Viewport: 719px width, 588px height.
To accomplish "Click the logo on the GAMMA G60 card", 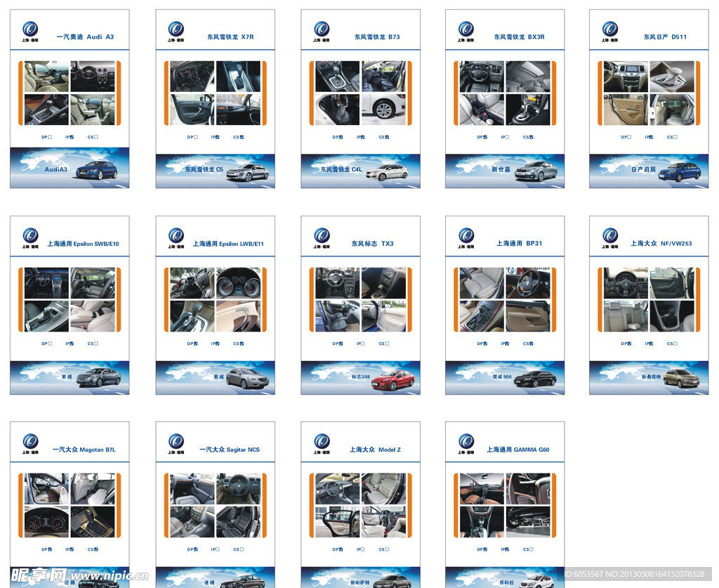I will click(466, 444).
